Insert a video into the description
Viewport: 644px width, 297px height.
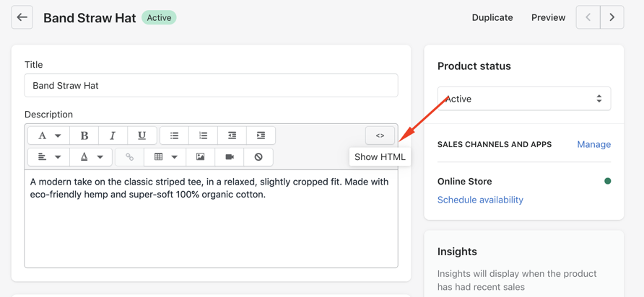(x=230, y=156)
